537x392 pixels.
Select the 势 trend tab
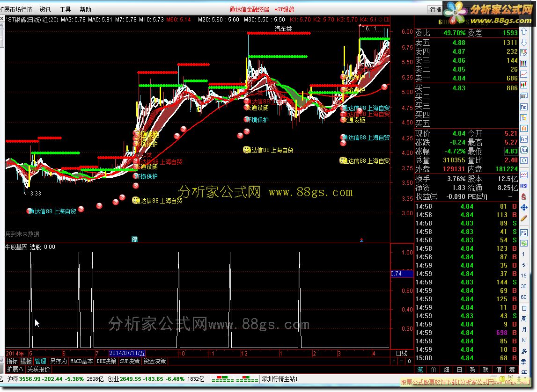[472, 370]
